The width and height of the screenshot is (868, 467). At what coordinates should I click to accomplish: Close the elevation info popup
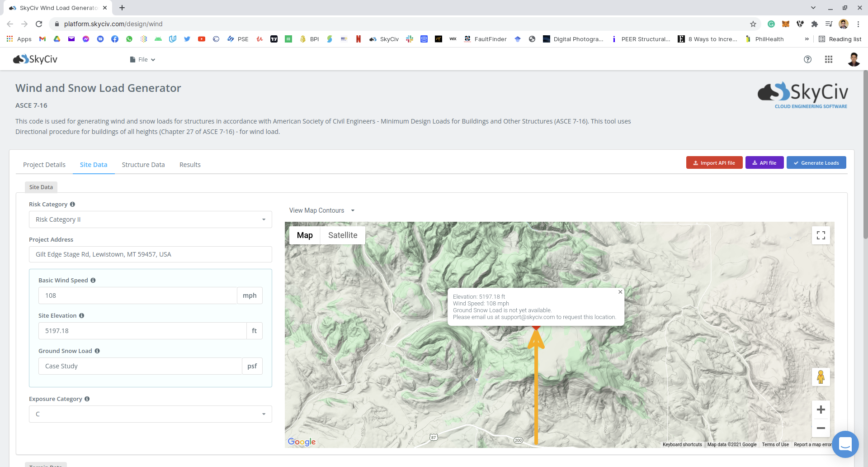pos(620,292)
